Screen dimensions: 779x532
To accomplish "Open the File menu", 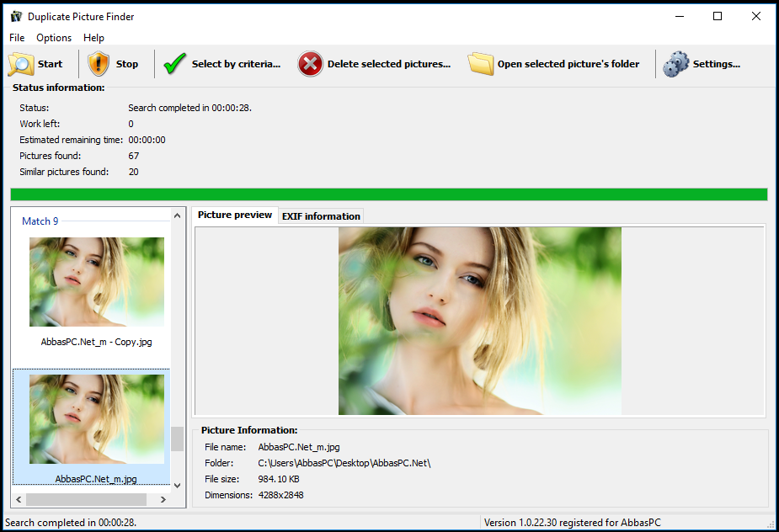I will 17,38.
